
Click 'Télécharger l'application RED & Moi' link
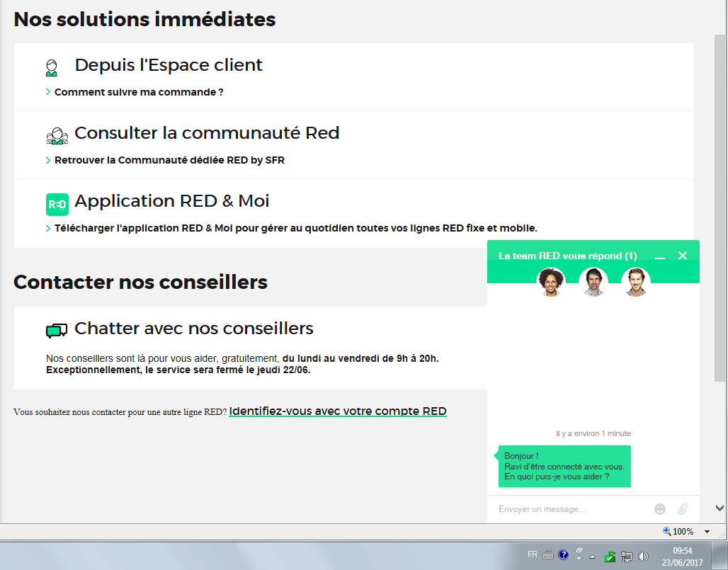295,228
